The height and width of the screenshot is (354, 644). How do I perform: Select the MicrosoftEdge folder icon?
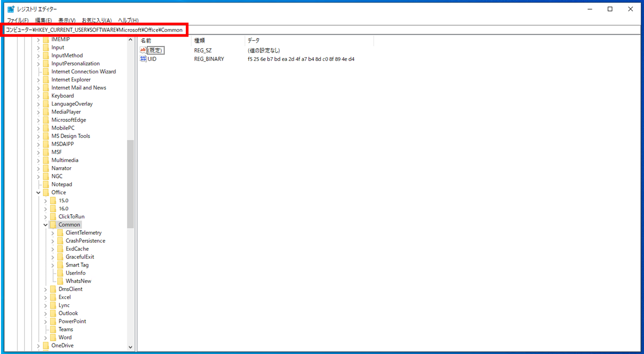(46, 120)
